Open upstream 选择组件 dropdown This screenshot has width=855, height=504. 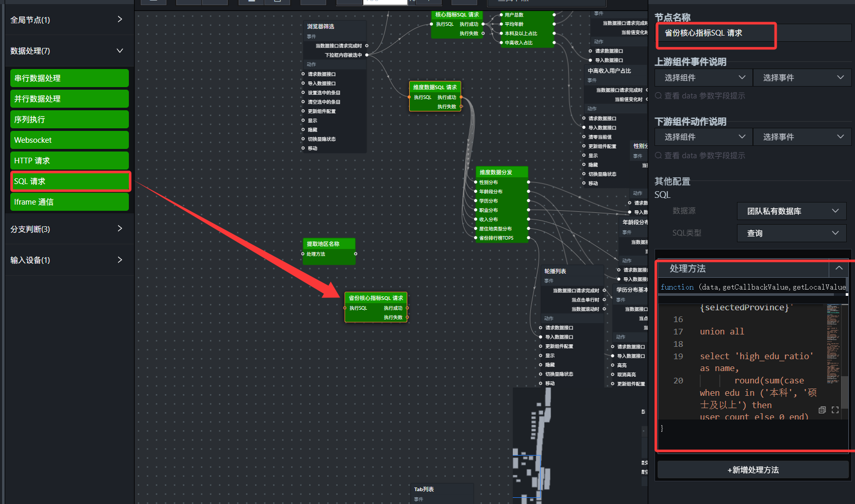tap(703, 78)
